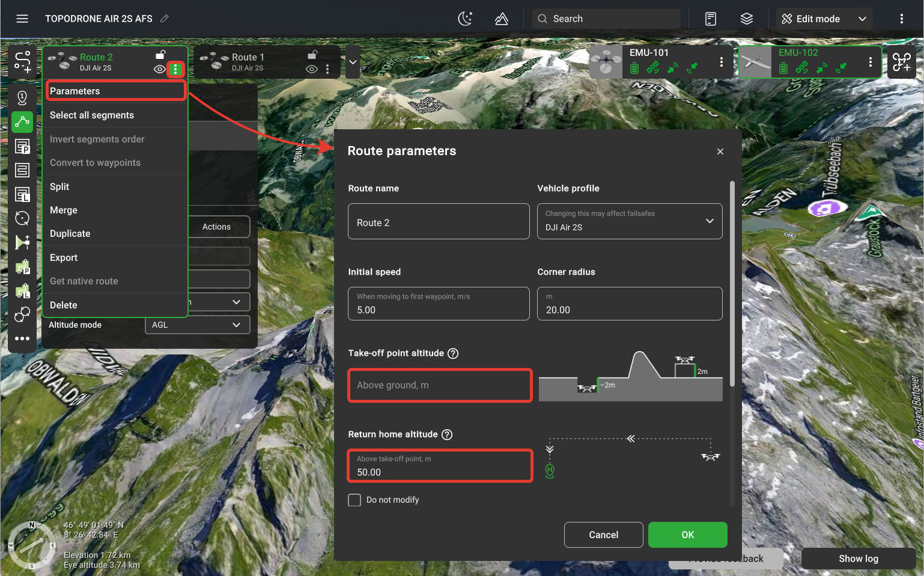Toggle Route 2 visibility eye icon

pyautogui.click(x=159, y=69)
